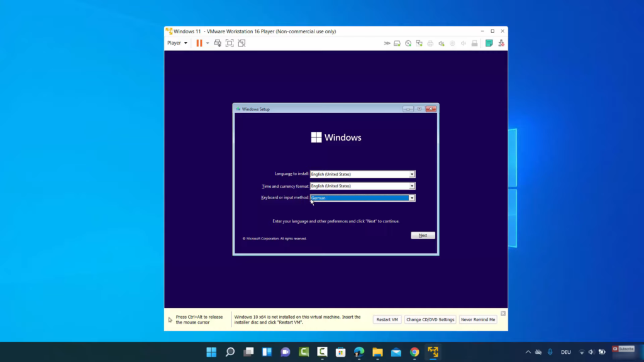The image size is (644, 362).
Task: Click the Never Remind Me button
Action: (x=478, y=320)
